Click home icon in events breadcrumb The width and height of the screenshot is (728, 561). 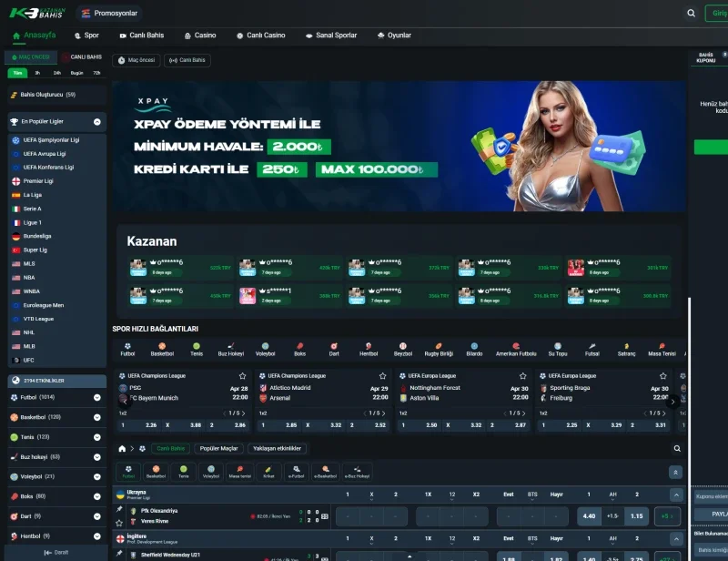[122, 448]
